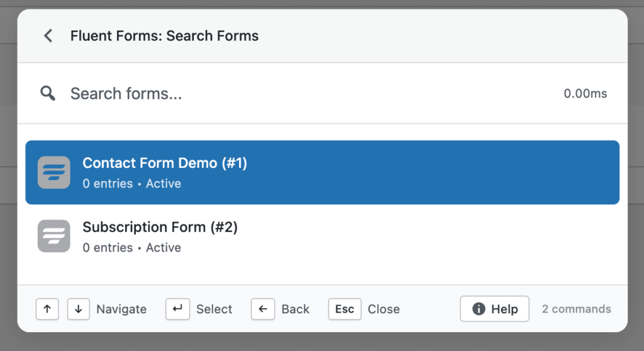Focus the Search forms input field

[x=302, y=94]
